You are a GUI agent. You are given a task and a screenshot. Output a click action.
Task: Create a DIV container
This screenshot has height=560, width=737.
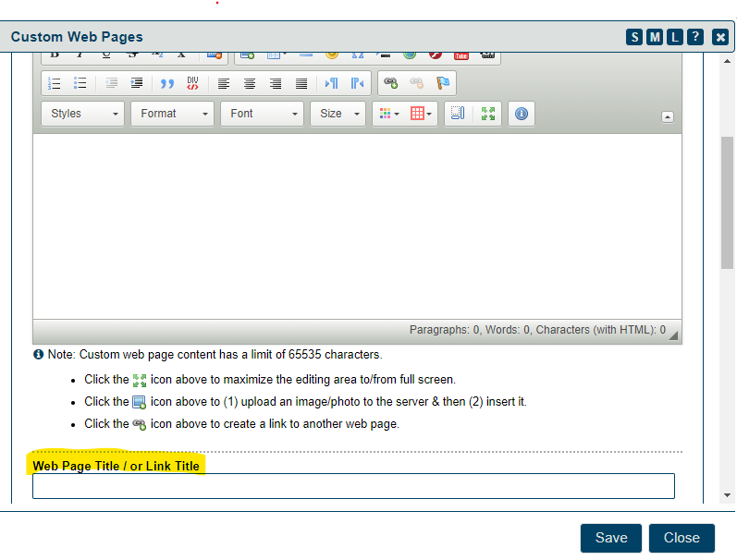pyautogui.click(x=192, y=83)
